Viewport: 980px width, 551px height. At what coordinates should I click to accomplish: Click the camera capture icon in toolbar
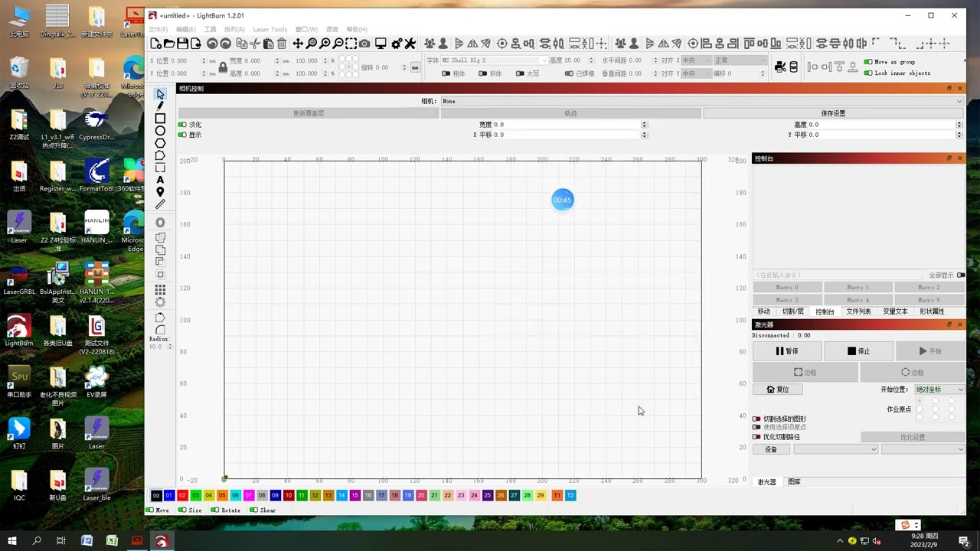click(364, 44)
